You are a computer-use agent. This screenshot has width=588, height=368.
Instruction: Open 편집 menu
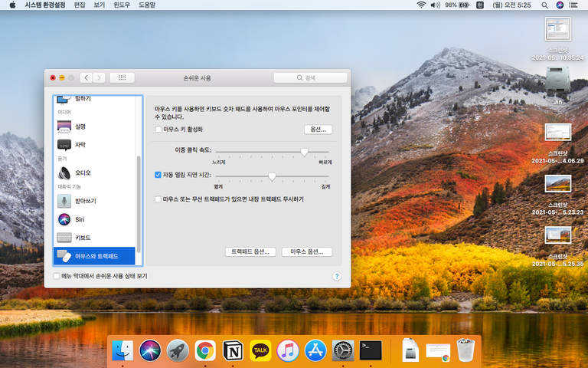[80, 5]
